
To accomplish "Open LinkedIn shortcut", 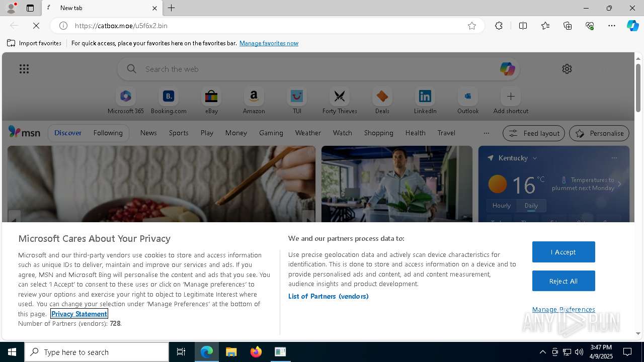I will [x=425, y=101].
